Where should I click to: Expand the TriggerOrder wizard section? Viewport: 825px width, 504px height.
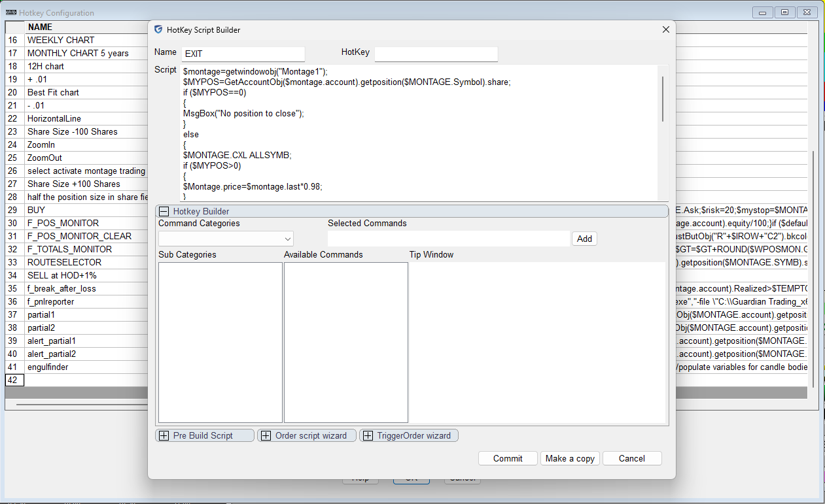368,435
